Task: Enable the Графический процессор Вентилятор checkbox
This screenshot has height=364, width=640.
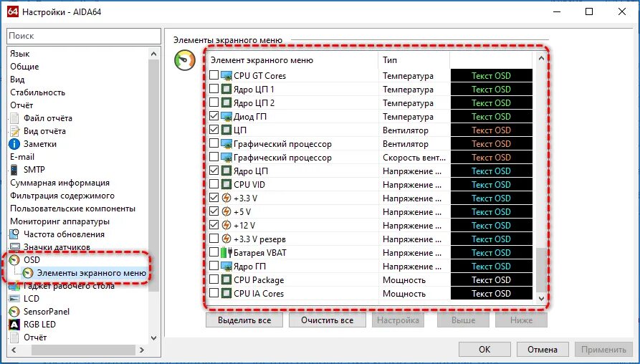Action: [214, 143]
